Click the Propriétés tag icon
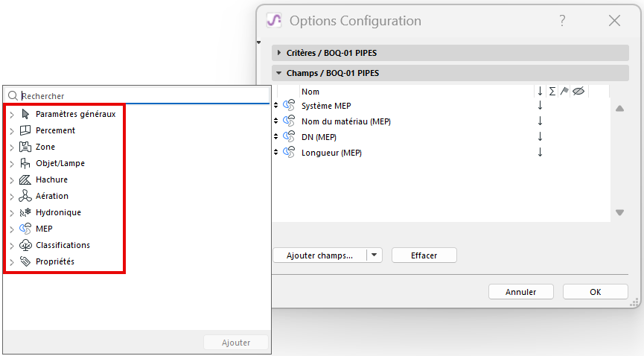 pyautogui.click(x=25, y=261)
